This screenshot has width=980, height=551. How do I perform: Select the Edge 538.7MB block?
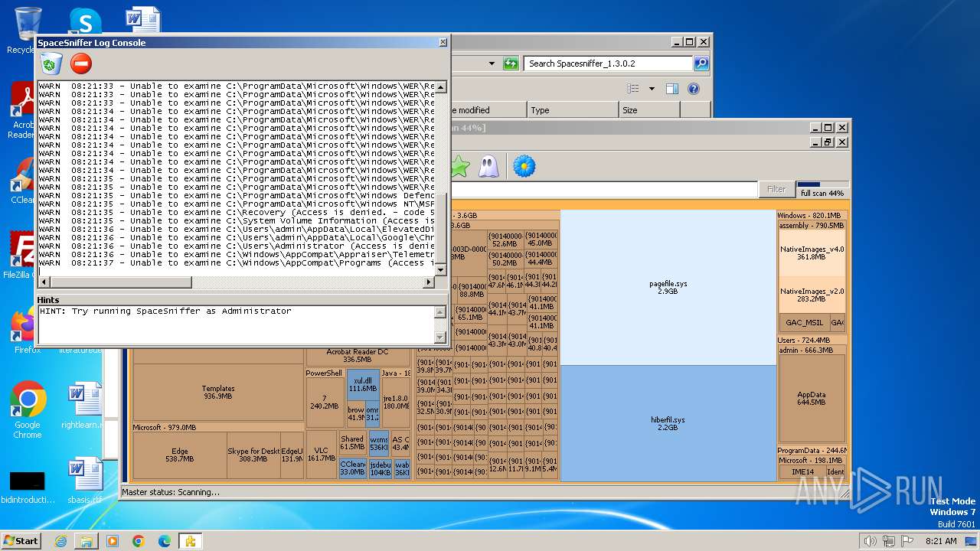(180, 455)
